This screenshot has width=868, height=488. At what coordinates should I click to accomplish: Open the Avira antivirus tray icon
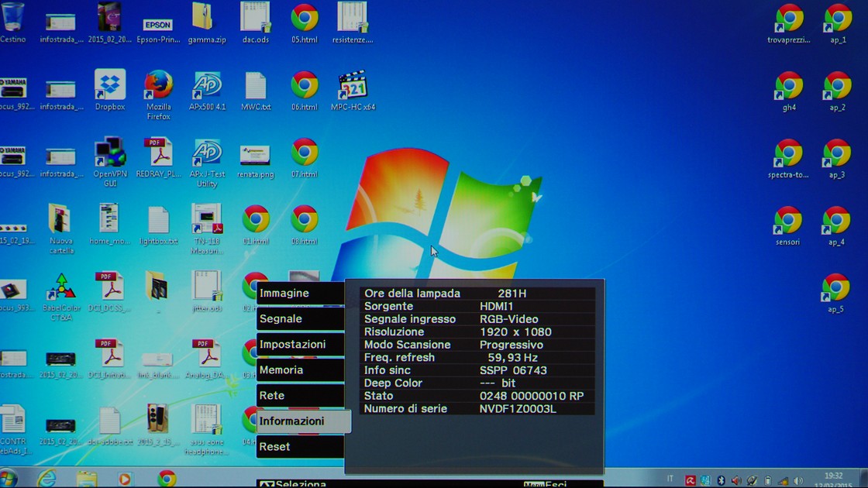(x=691, y=481)
